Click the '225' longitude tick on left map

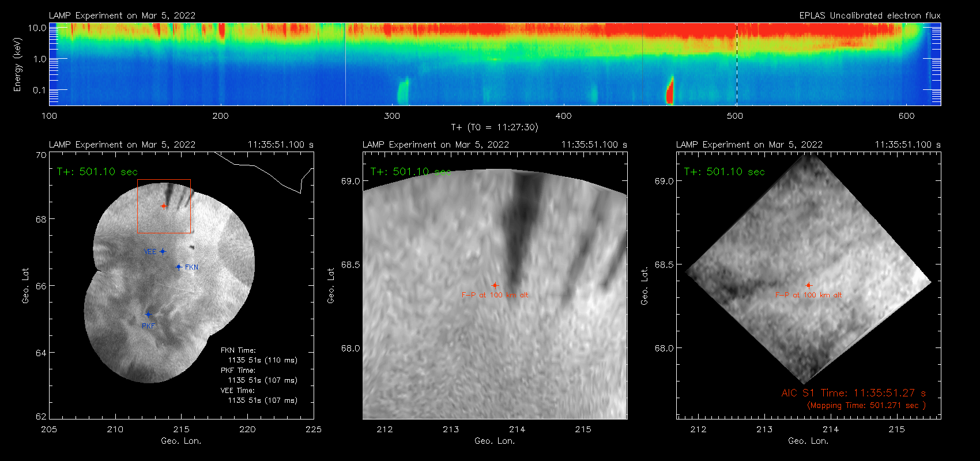(314, 429)
